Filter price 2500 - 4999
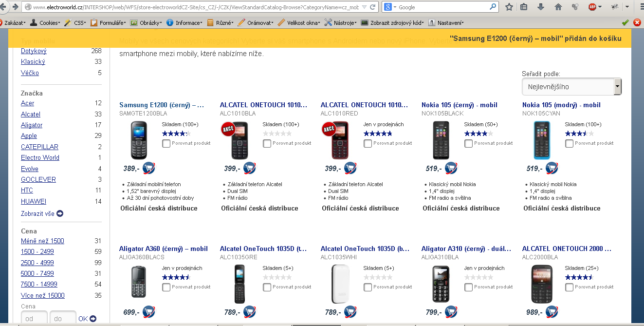Image resolution: width=644 pixels, height=326 pixels. coord(37,263)
